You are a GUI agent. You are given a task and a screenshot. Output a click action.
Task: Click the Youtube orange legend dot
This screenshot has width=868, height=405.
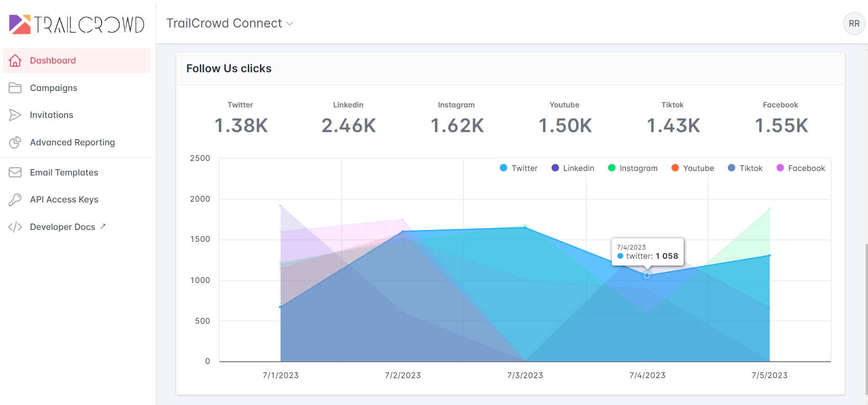(675, 168)
